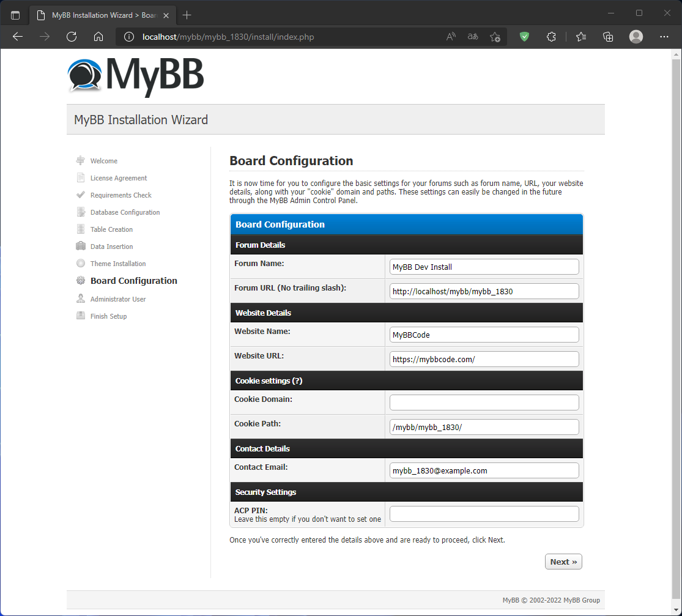Click the Theme Installation circle icon
Image resolution: width=682 pixels, height=616 pixels.
coord(81,263)
